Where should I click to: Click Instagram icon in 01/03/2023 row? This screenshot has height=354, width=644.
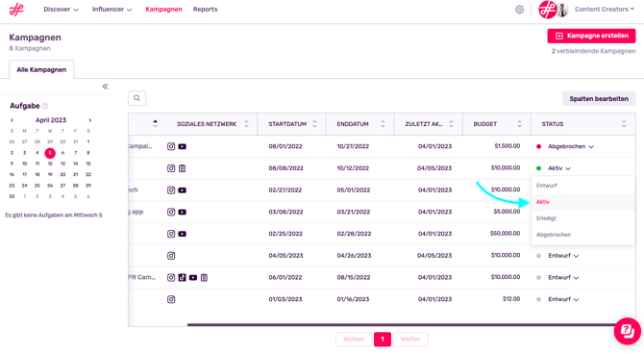point(171,299)
